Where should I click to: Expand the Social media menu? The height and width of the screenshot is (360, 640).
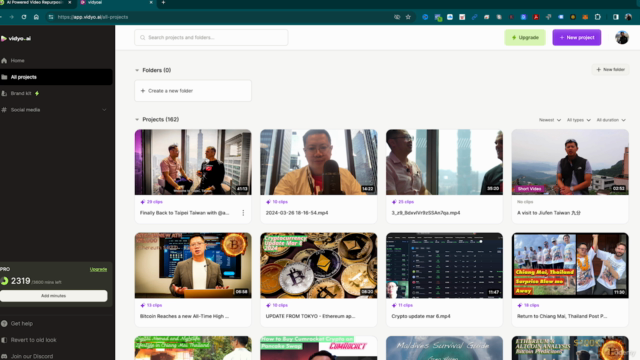[x=55, y=110]
